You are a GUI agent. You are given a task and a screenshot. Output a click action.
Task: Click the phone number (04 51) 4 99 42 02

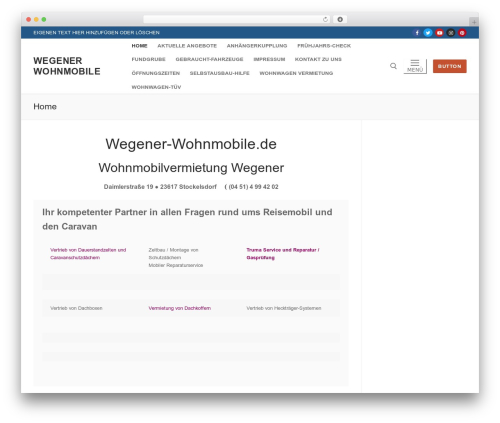click(253, 187)
